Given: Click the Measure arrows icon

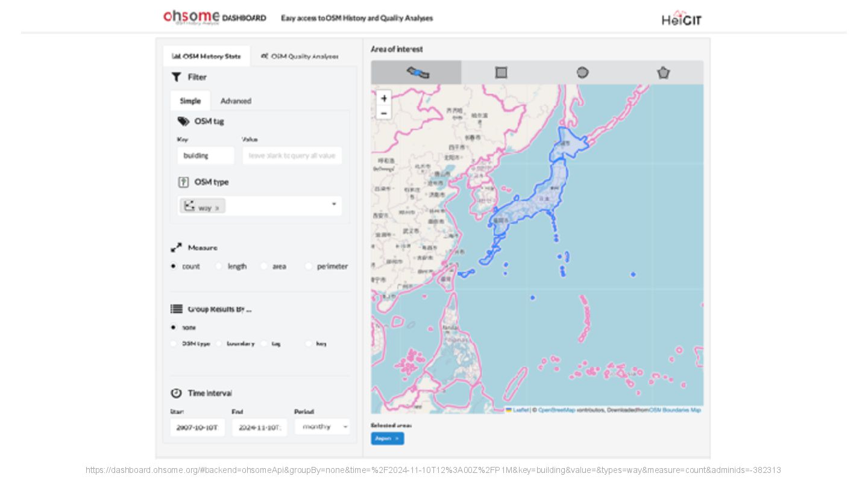Looking at the screenshot, I should 176,248.
